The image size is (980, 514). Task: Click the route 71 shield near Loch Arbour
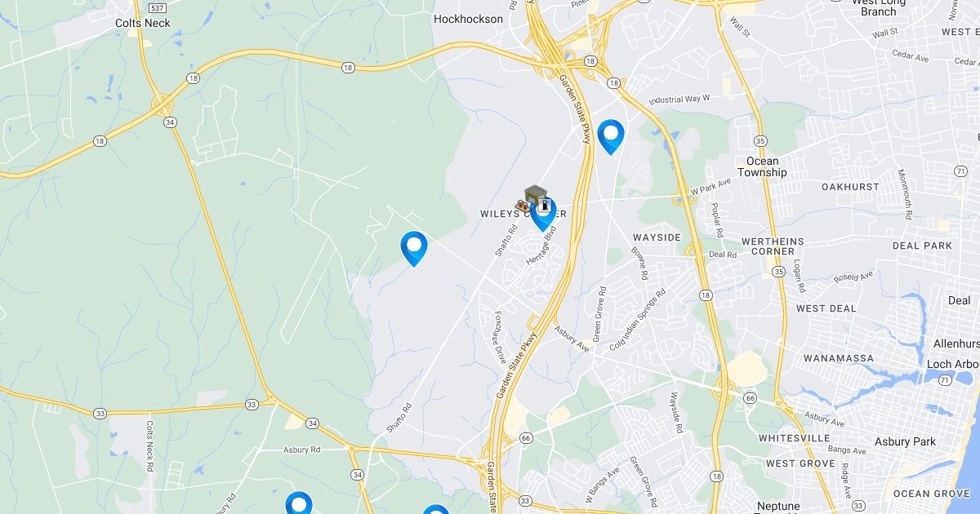944,380
